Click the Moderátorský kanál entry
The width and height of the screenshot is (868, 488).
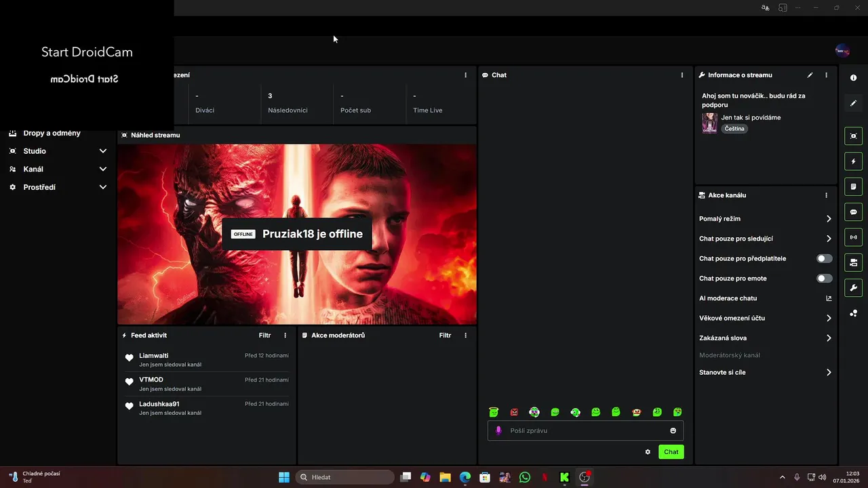click(729, 355)
